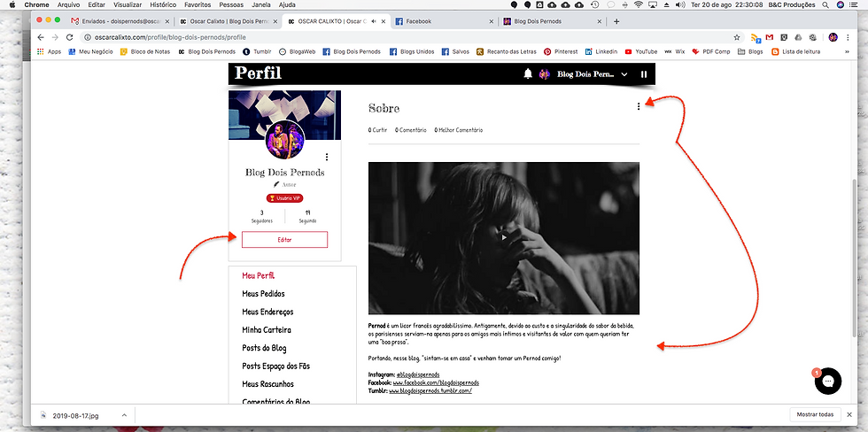This screenshot has width=868, height=432.
Task: Click the @blogdoispernods Instagram link
Action: point(418,374)
